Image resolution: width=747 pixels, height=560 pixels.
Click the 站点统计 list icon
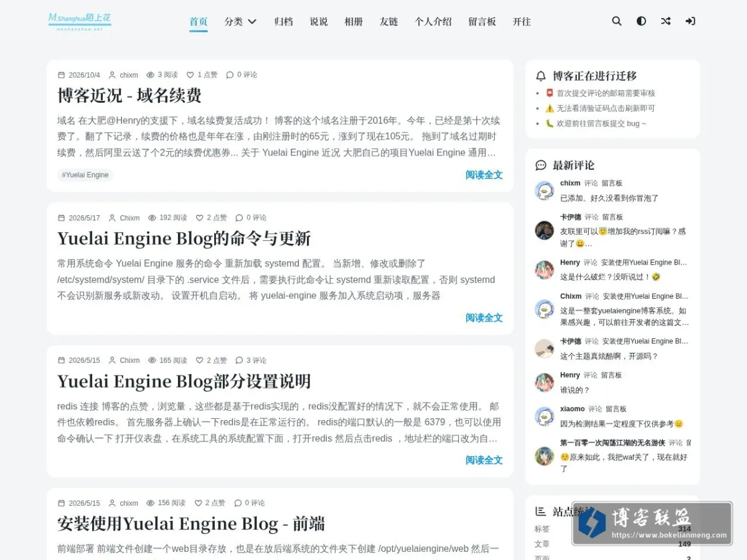(x=541, y=511)
